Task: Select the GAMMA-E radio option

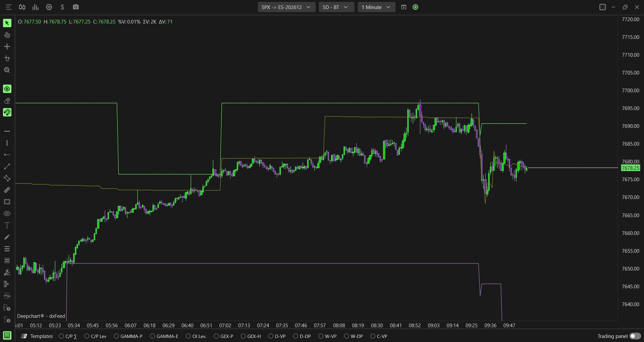Action: click(164, 336)
